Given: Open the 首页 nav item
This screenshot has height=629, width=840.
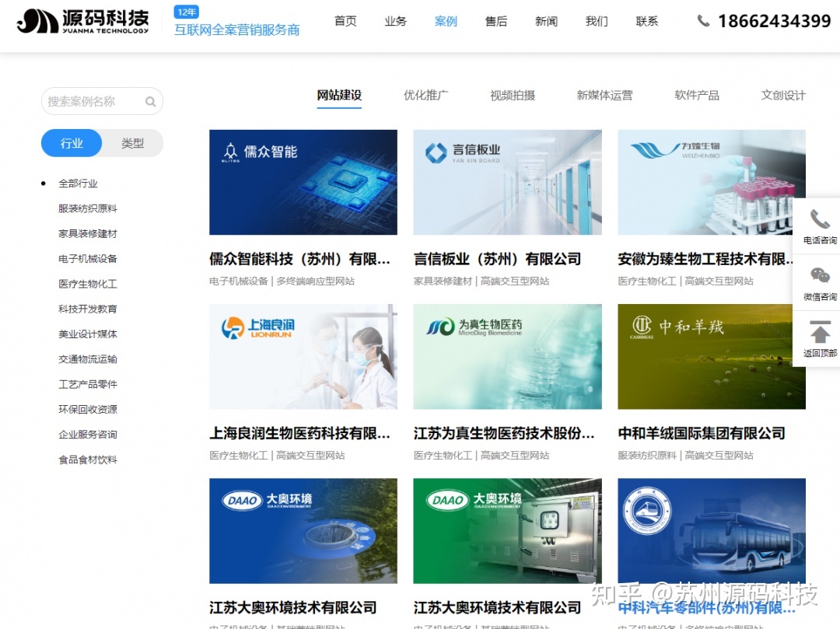Looking at the screenshot, I should [x=345, y=22].
